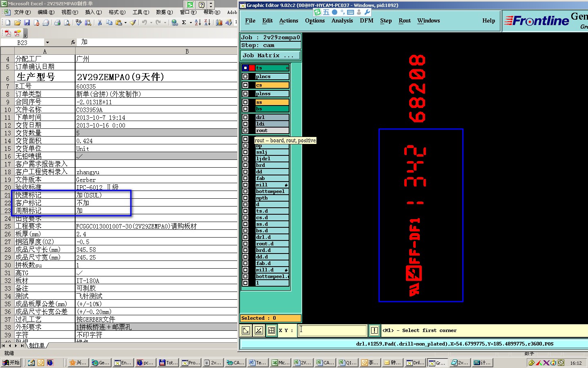Image resolution: width=588 pixels, height=368 pixels.
Task: Sort ascending A-Z in Excel
Action: pos(198,22)
